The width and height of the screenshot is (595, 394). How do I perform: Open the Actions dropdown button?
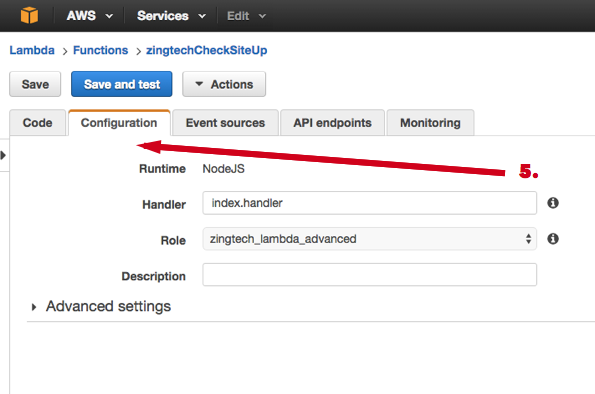(x=224, y=84)
